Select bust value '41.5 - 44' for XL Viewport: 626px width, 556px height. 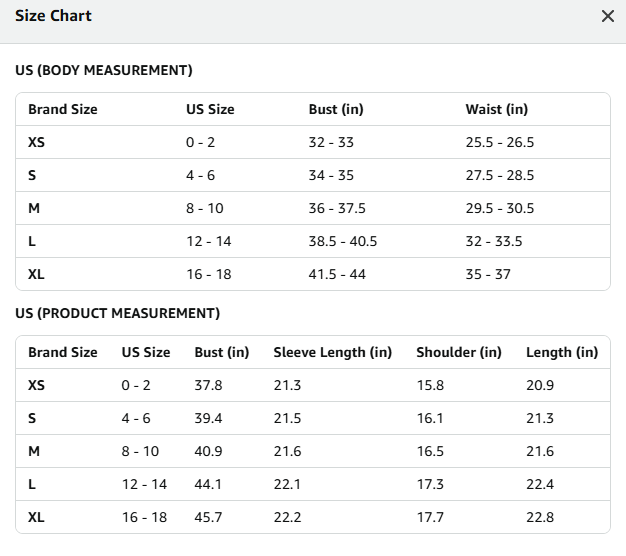point(337,274)
